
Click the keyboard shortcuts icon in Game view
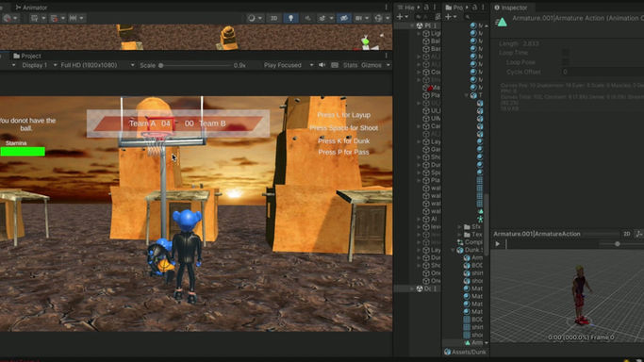tap(335, 65)
